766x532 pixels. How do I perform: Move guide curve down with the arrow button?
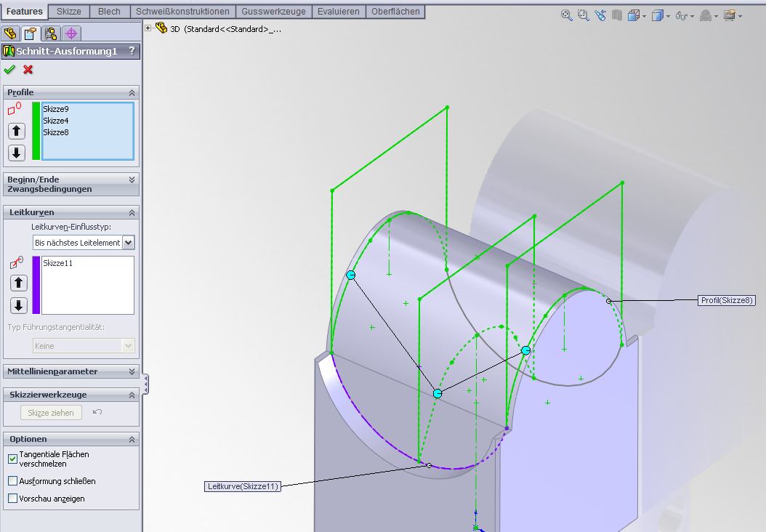pos(18,305)
